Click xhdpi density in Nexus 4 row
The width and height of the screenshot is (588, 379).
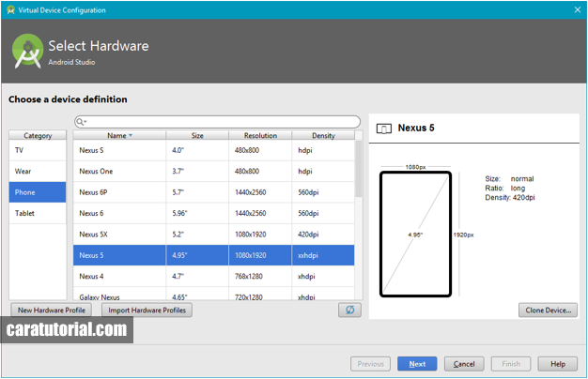[323, 277]
